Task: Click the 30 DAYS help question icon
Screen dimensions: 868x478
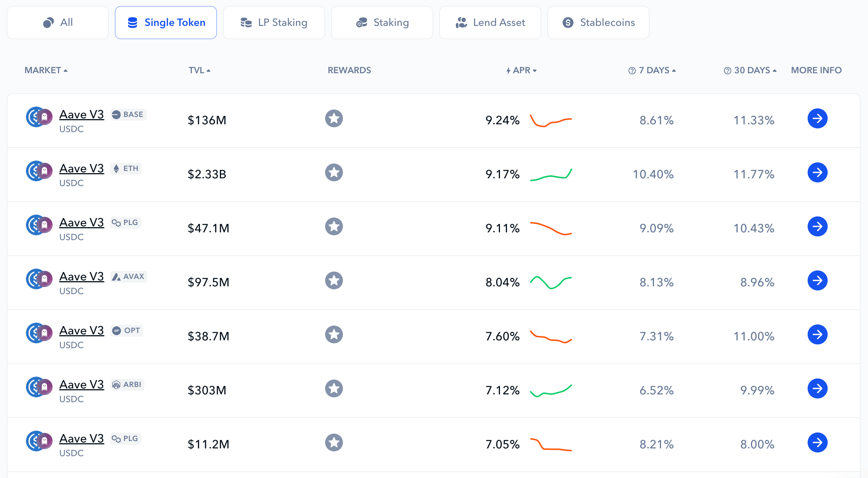Action: click(x=727, y=71)
